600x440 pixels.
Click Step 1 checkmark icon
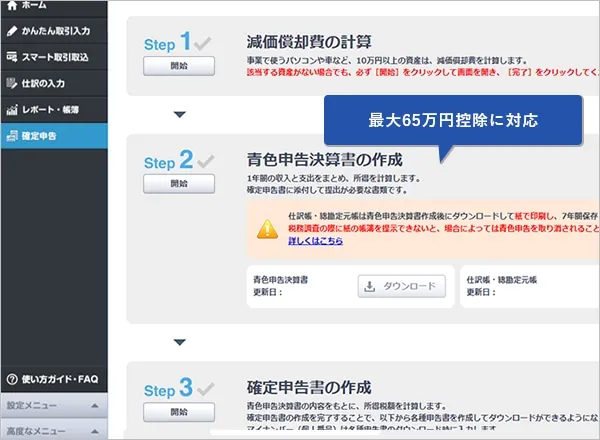(202, 44)
